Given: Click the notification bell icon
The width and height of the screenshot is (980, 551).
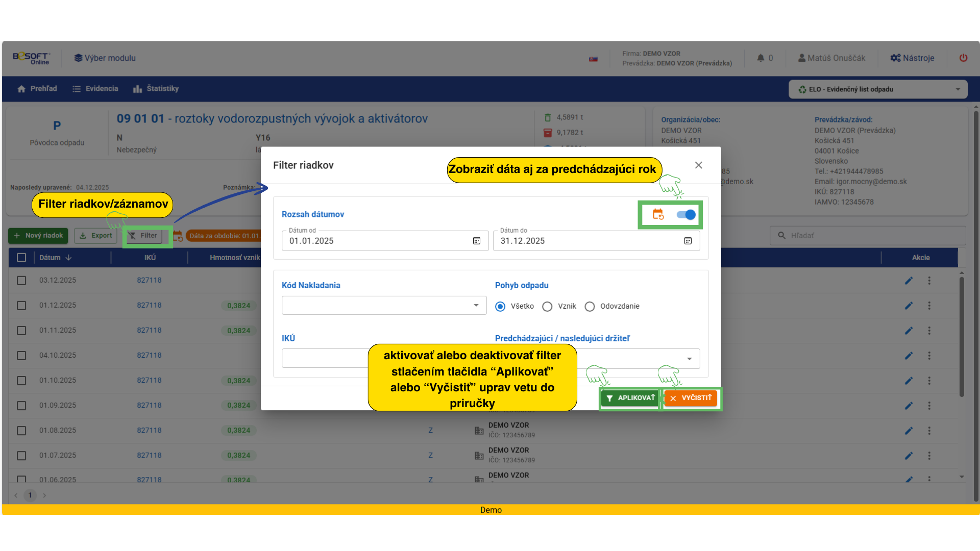Looking at the screenshot, I should pyautogui.click(x=761, y=58).
